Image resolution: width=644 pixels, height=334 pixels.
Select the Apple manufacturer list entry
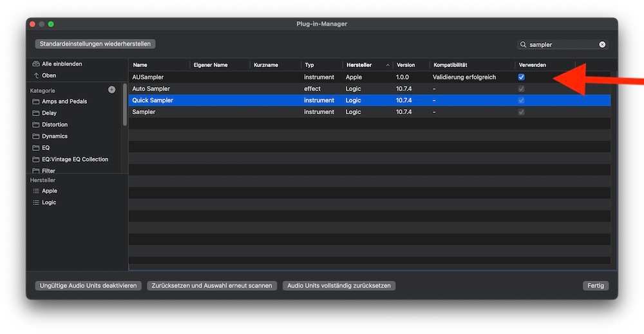pos(49,192)
